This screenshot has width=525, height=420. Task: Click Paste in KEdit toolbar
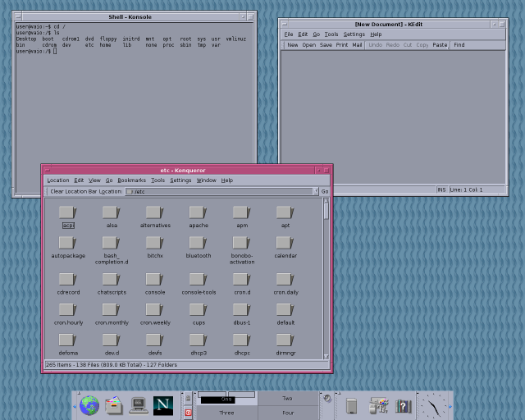click(x=440, y=45)
